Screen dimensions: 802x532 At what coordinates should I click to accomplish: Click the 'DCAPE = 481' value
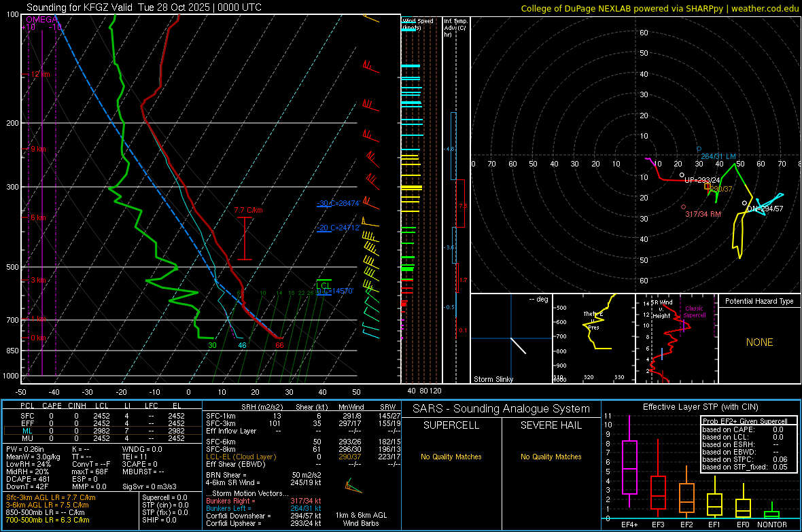point(28,479)
